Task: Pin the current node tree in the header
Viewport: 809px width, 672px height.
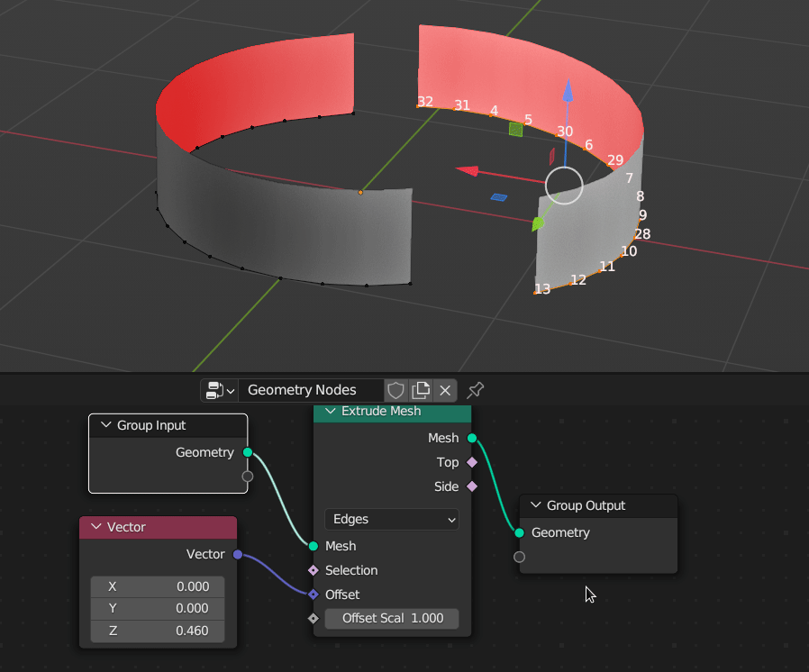Action: click(x=475, y=390)
